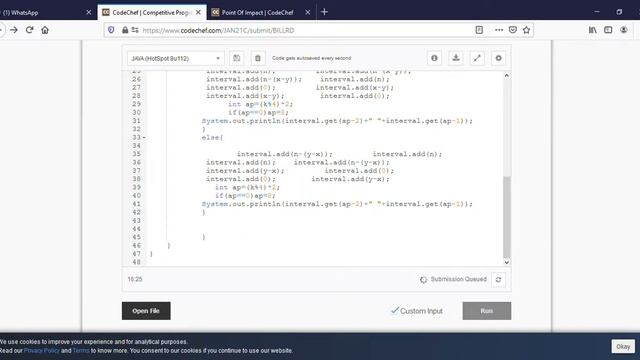
Task: Switch to CodeChef Competitive Programming tab
Action: 152,13
